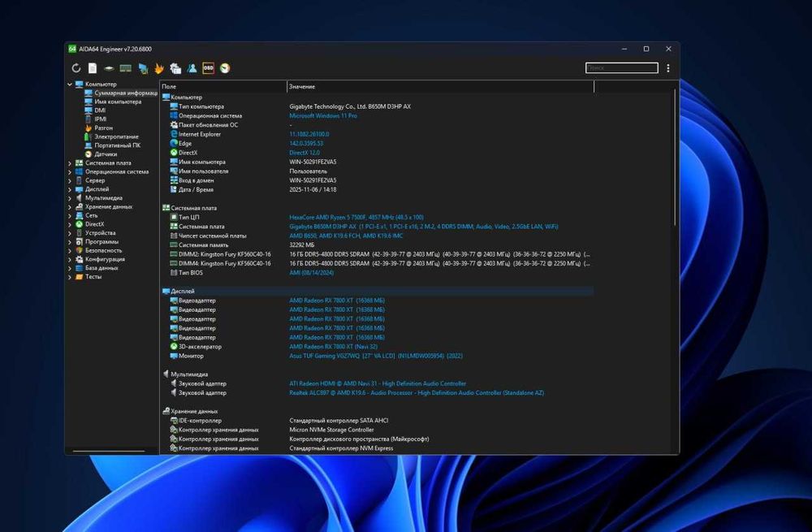Click the folder icon next to Тесты

pos(80,277)
